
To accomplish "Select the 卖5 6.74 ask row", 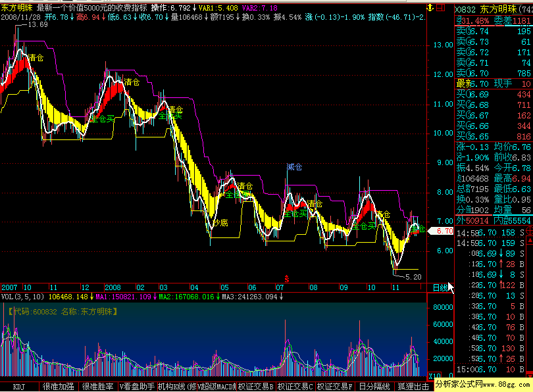I will pos(494,32).
